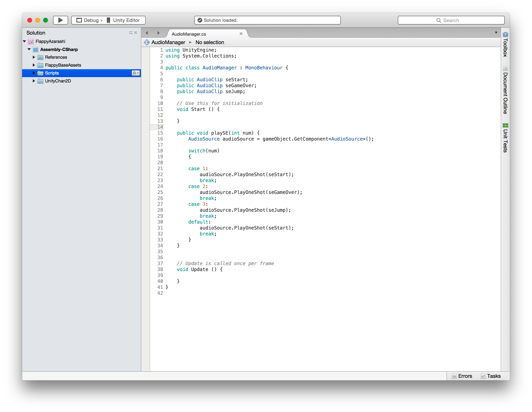Open the Document Outline pad icon
This screenshot has width=532, height=412.
click(505, 68)
